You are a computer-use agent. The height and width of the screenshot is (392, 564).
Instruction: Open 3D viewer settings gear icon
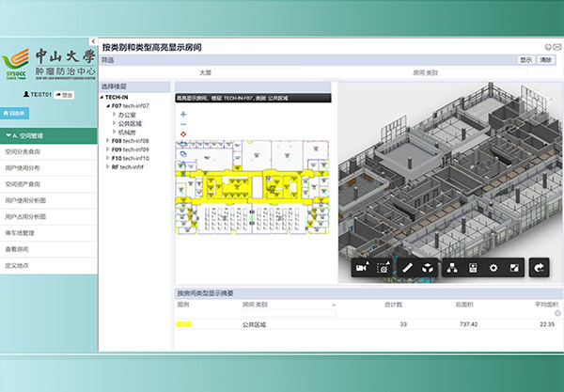(493, 268)
